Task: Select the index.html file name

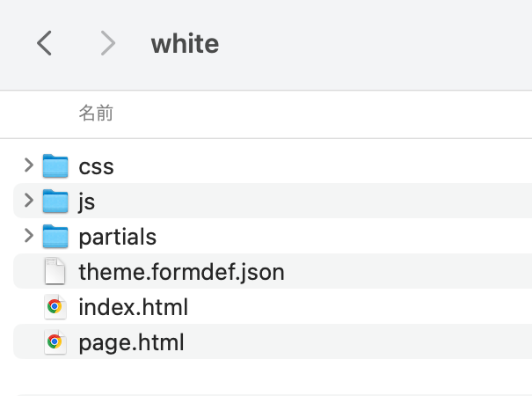Action: pos(133,307)
